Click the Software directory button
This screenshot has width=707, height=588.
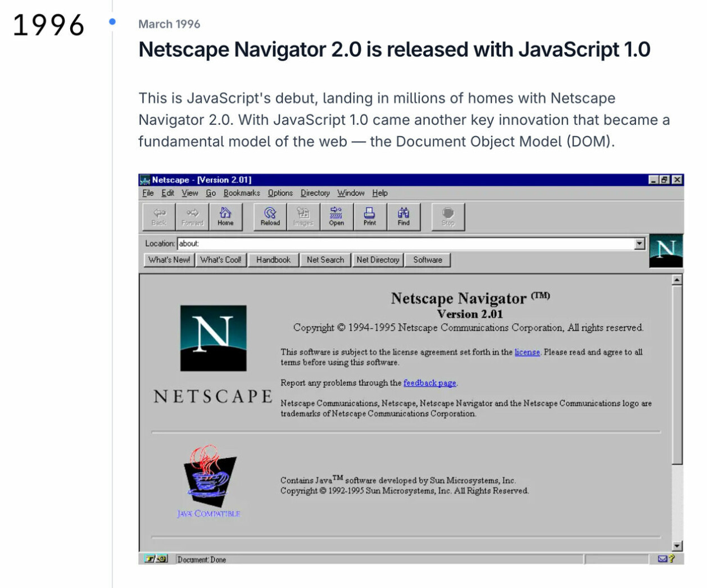[x=428, y=260]
